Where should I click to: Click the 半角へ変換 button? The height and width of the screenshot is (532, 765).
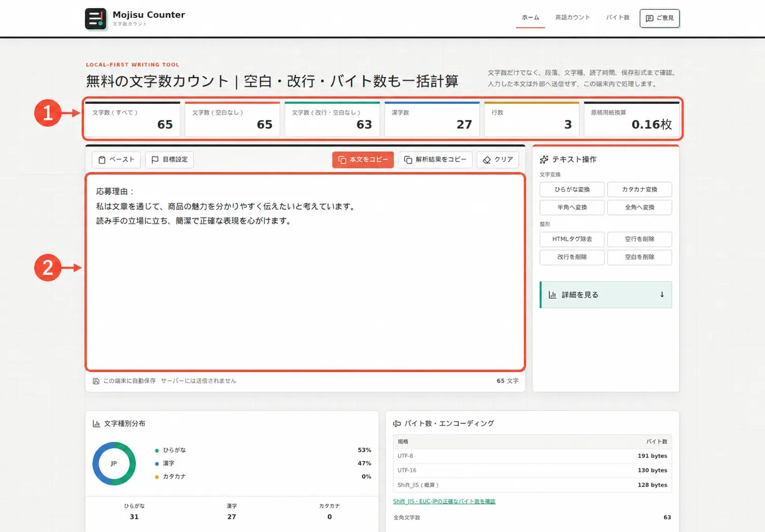tap(572, 208)
